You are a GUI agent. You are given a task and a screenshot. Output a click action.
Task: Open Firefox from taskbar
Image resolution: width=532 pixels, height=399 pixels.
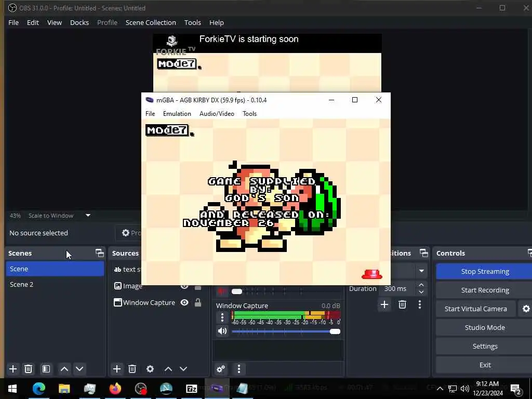pyautogui.click(x=115, y=389)
